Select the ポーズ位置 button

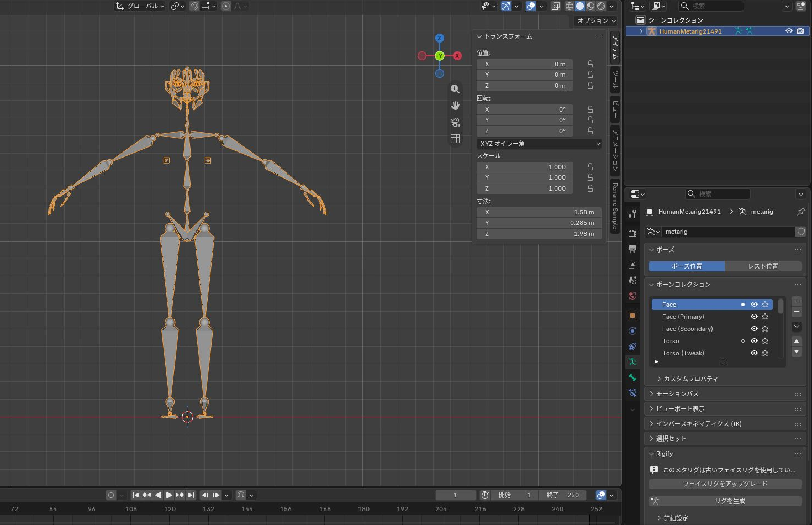pos(687,266)
